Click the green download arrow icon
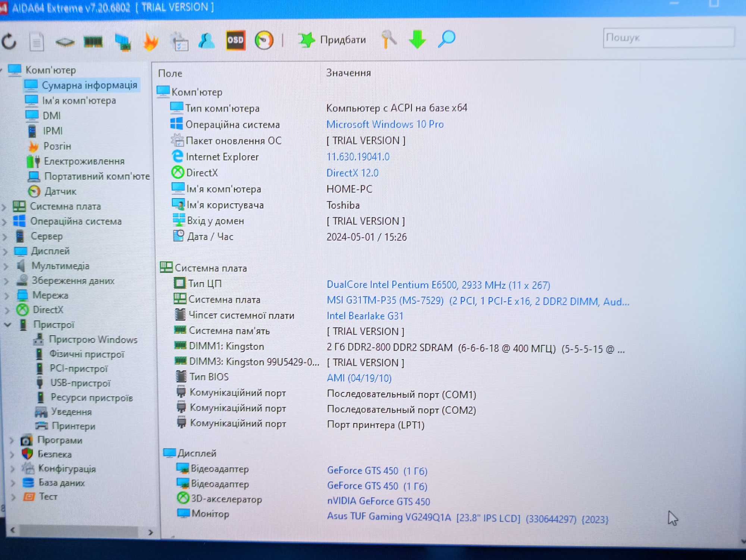 pos(417,39)
